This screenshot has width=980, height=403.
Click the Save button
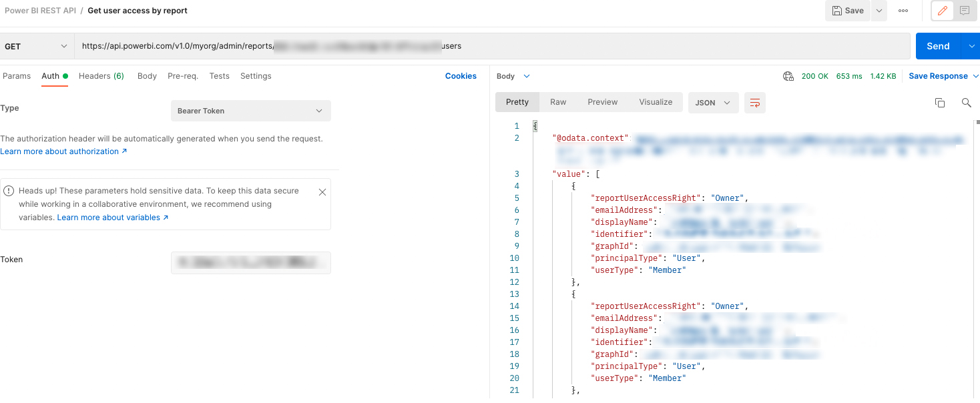(848, 11)
